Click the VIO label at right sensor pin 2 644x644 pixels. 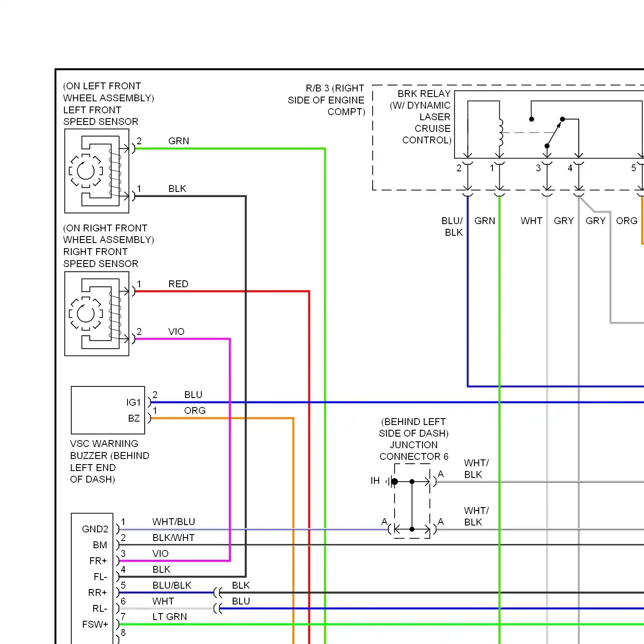[x=176, y=331]
